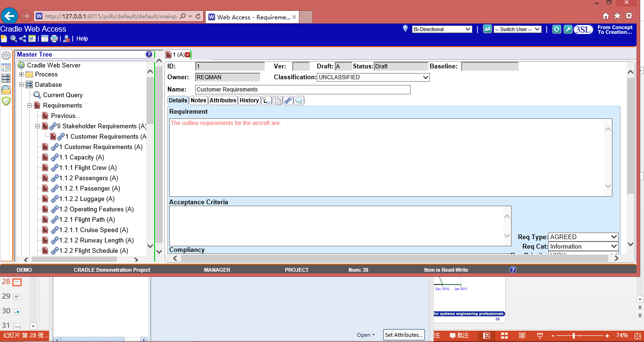Open browser favorites star icon

[617, 16]
